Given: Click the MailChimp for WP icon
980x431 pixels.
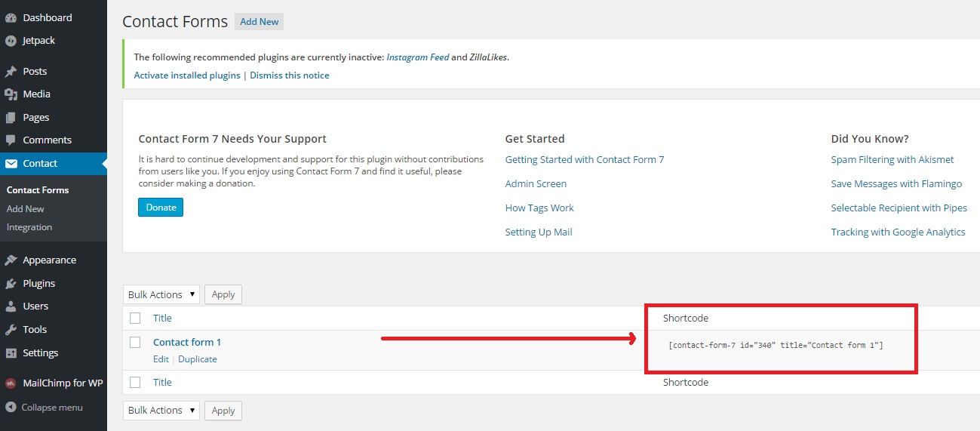Looking at the screenshot, I should coord(11,383).
